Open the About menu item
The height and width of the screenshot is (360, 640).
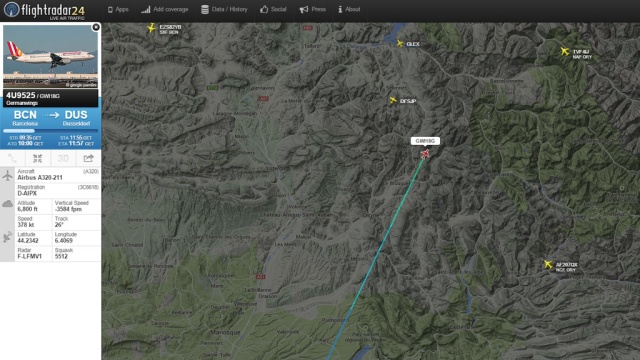click(349, 9)
